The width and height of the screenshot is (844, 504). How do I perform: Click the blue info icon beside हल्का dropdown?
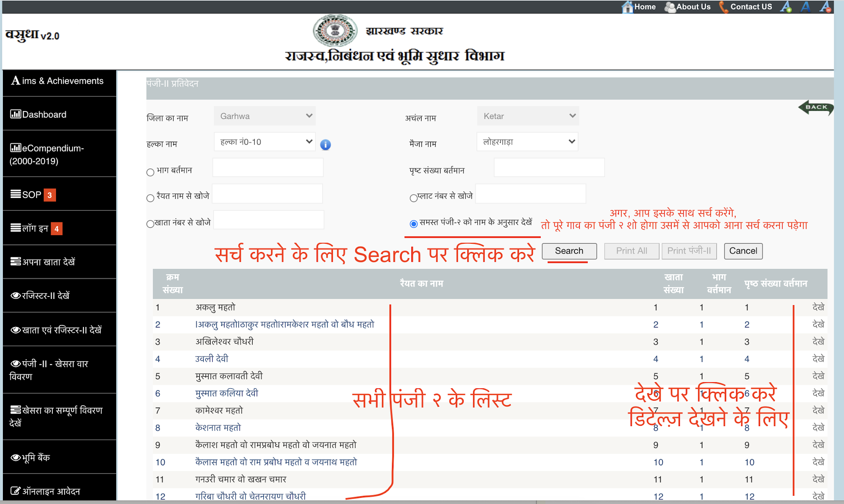click(x=325, y=145)
